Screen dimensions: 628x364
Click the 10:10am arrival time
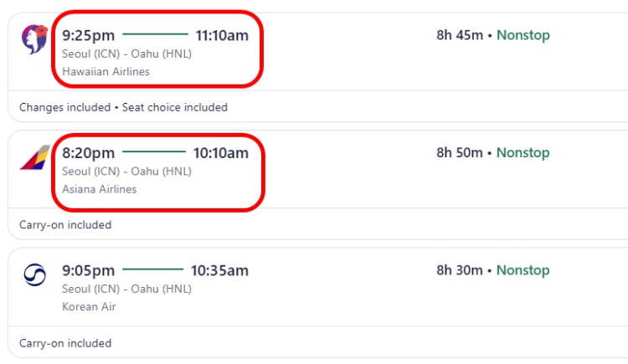221,153
